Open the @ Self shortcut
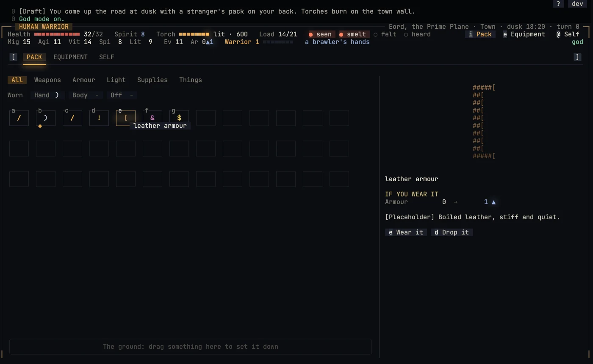Viewport: 593px width, 364px height. tap(568, 34)
